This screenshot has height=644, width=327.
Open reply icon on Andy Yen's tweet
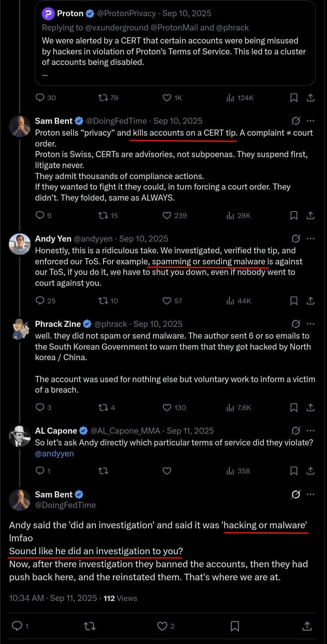39,300
